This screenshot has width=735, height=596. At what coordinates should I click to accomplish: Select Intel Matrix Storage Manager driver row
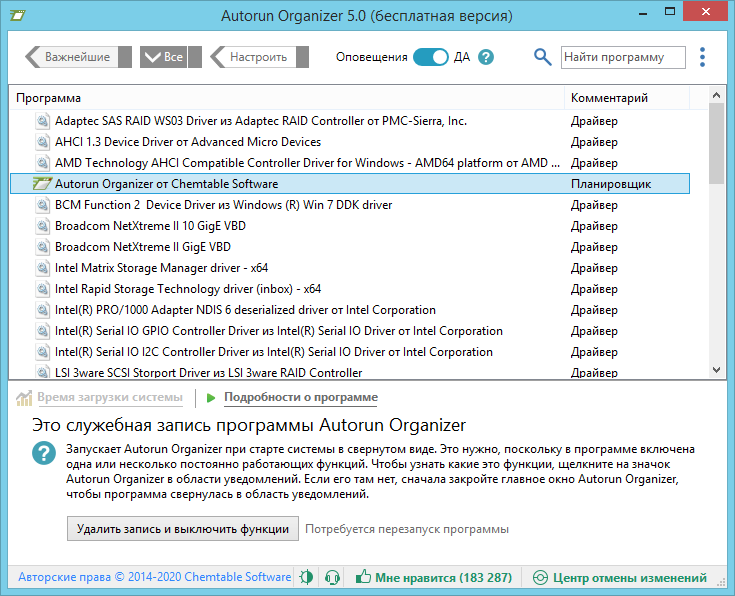click(x=350, y=268)
